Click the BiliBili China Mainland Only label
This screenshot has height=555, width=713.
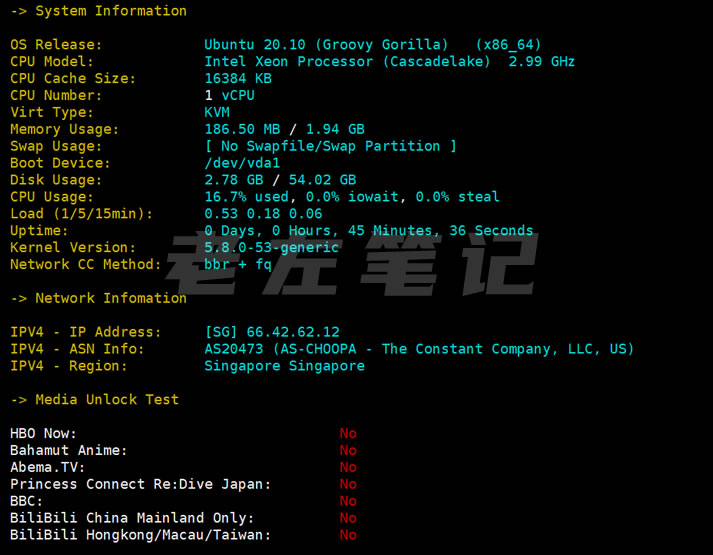pyautogui.click(x=132, y=518)
